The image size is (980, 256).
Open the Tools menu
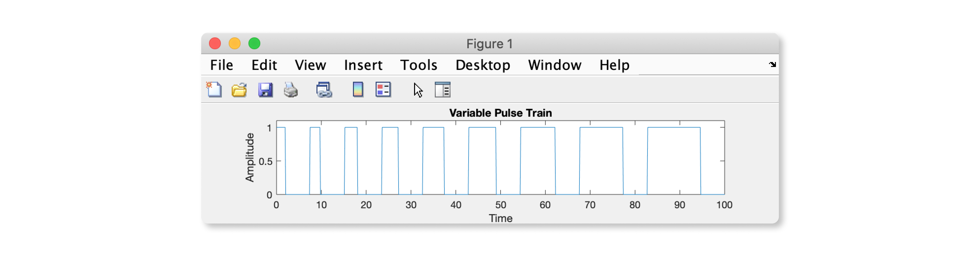click(x=418, y=65)
